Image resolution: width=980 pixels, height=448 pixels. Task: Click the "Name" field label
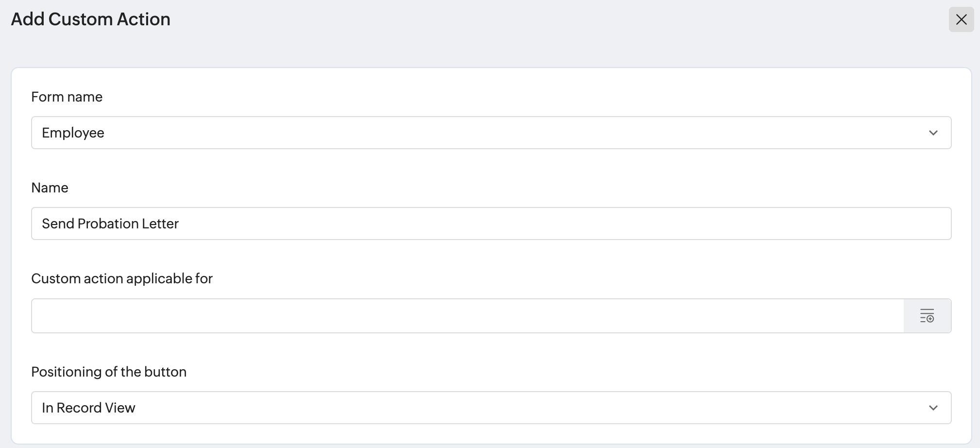pos(50,188)
